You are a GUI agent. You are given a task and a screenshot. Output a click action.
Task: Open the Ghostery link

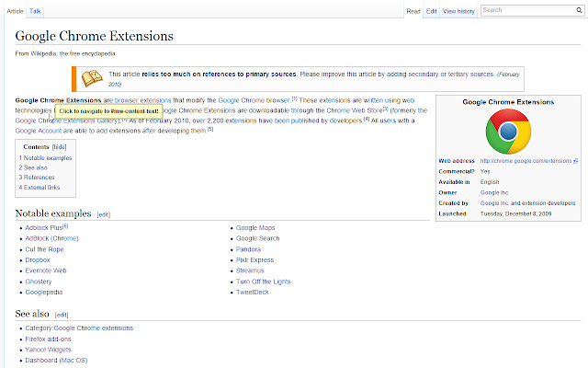coord(39,282)
